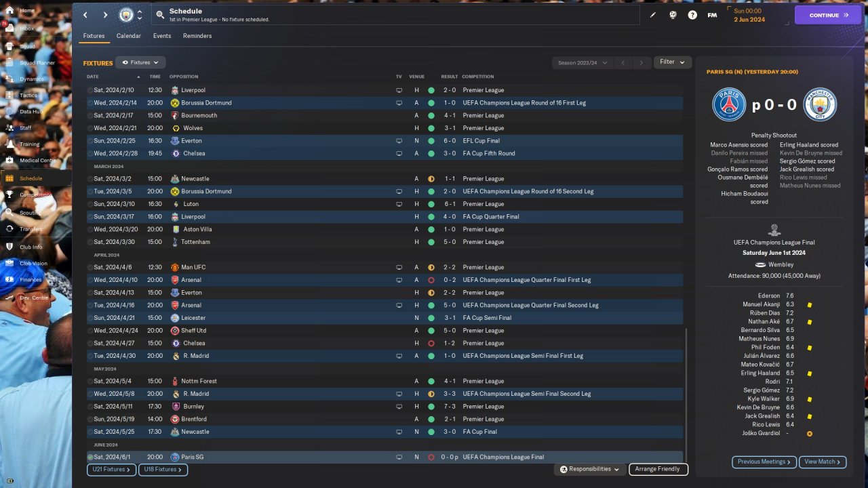Open the Season 2023/24 dropdown

coord(583,63)
